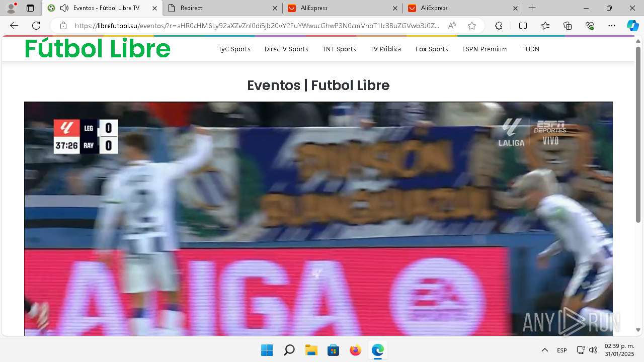Switch to the Redirect tab
Screen dimensions: 644x362
click(x=222, y=8)
